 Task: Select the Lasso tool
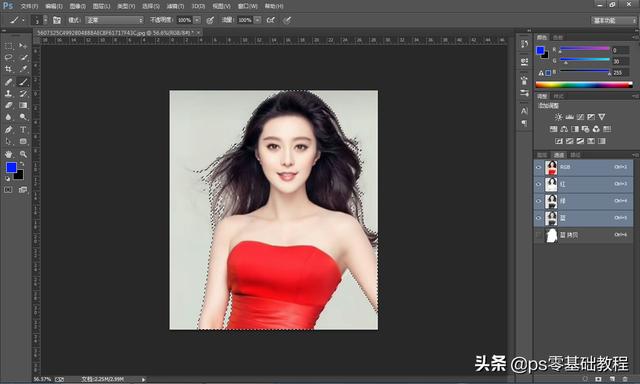coord(9,58)
